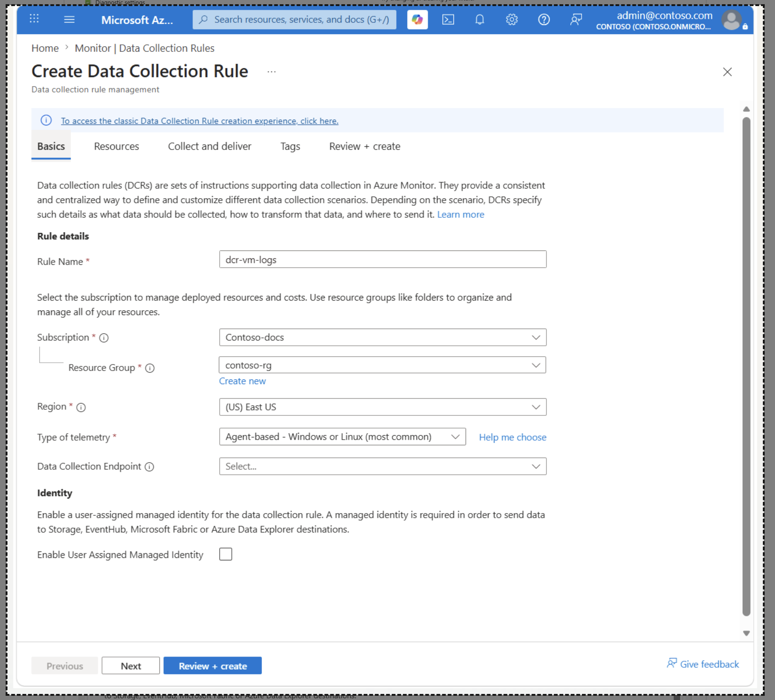Click Create new resource group link
Image resolution: width=775 pixels, height=700 pixels.
(x=242, y=381)
